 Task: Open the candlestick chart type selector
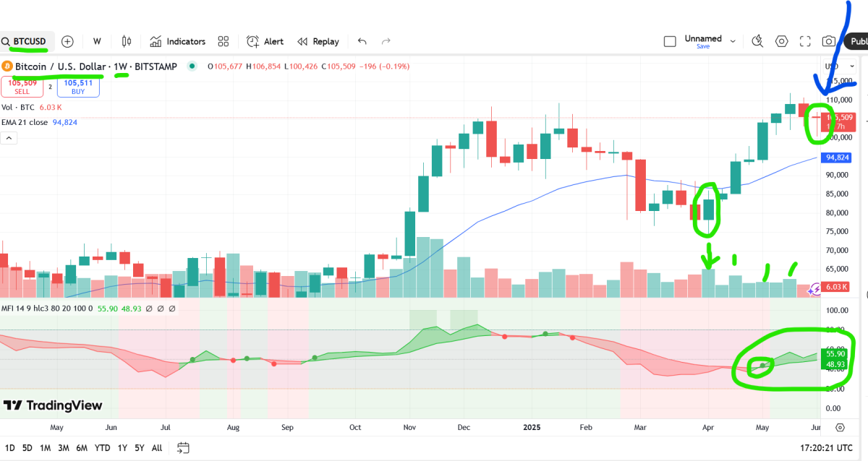click(127, 41)
